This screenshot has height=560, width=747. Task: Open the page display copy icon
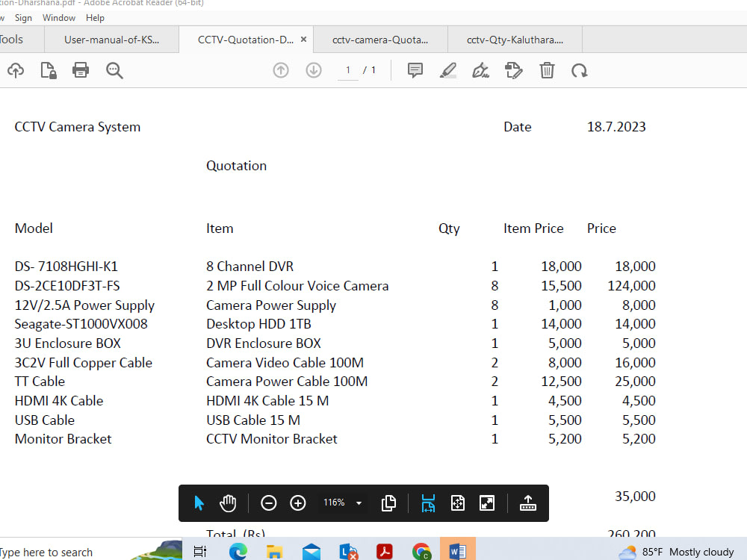(388, 503)
